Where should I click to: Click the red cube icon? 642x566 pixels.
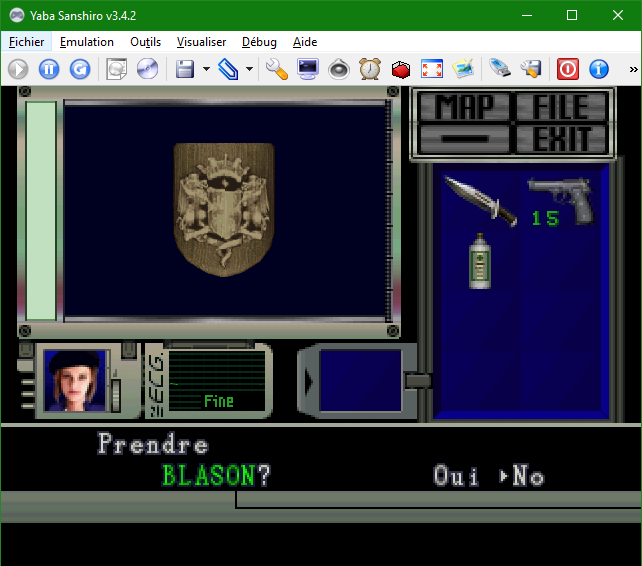coord(401,69)
